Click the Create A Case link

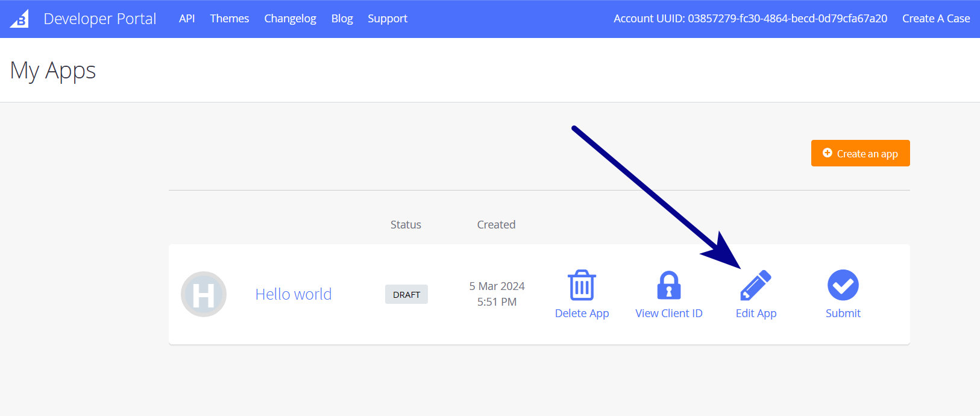coord(936,19)
